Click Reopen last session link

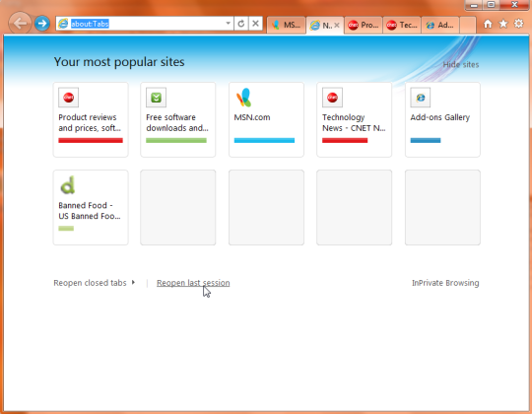tap(193, 283)
